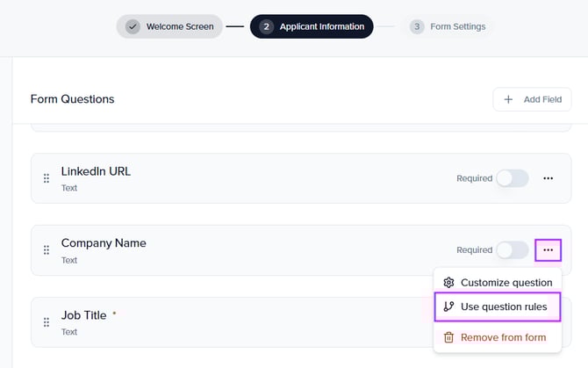The height and width of the screenshot is (368, 588).
Task: Click the gear icon beside Customize question
Action: [449, 283]
